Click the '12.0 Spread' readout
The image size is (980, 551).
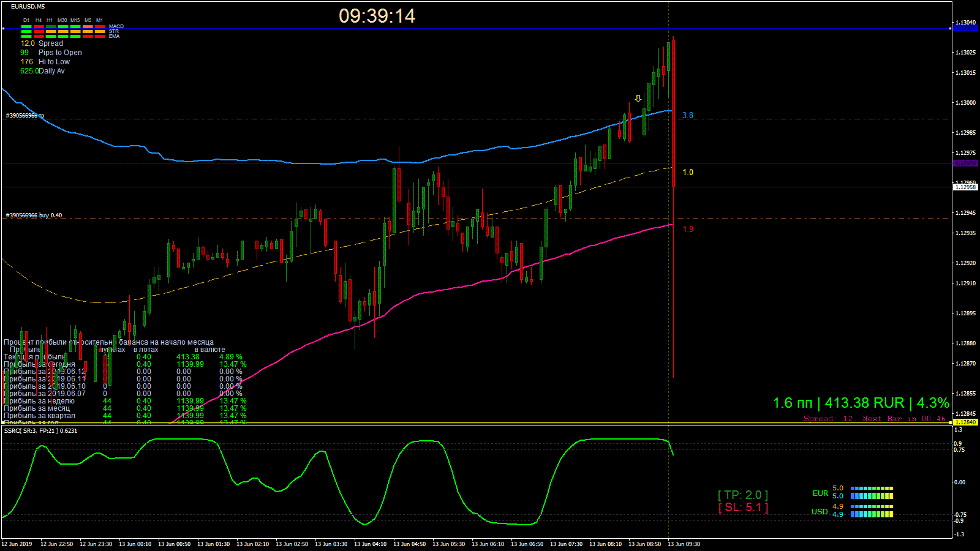point(42,43)
